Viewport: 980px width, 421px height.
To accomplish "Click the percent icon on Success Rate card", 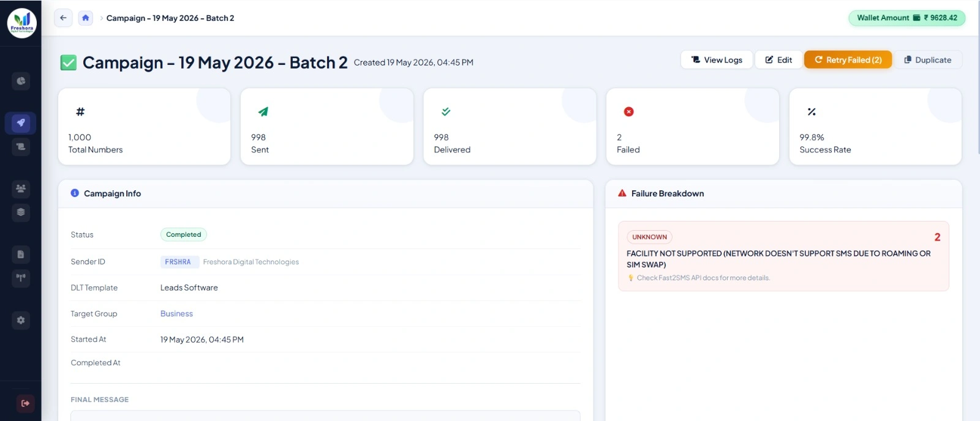I will [x=812, y=111].
